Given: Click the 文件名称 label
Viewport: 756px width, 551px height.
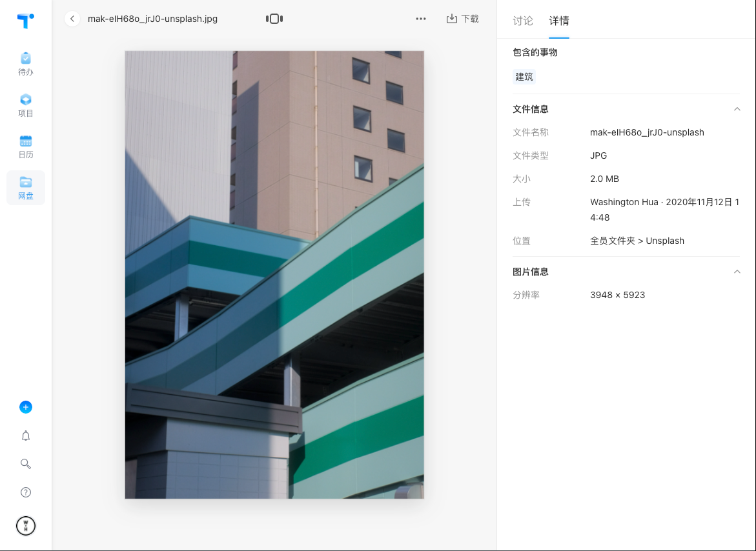Looking at the screenshot, I should [x=530, y=132].
